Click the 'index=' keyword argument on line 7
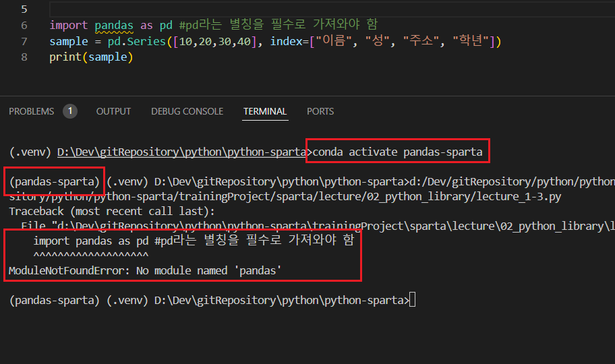Image resolution: width=615 pixels, height=364 pixels. coord(289,41)
